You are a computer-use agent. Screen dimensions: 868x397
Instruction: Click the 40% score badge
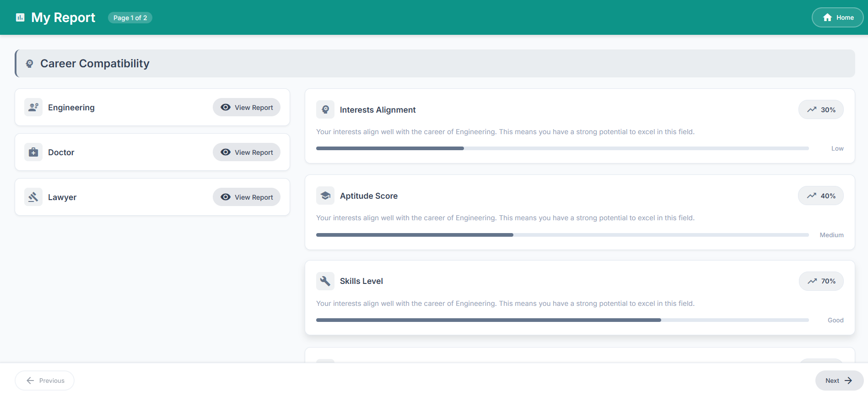click(821, 196)
